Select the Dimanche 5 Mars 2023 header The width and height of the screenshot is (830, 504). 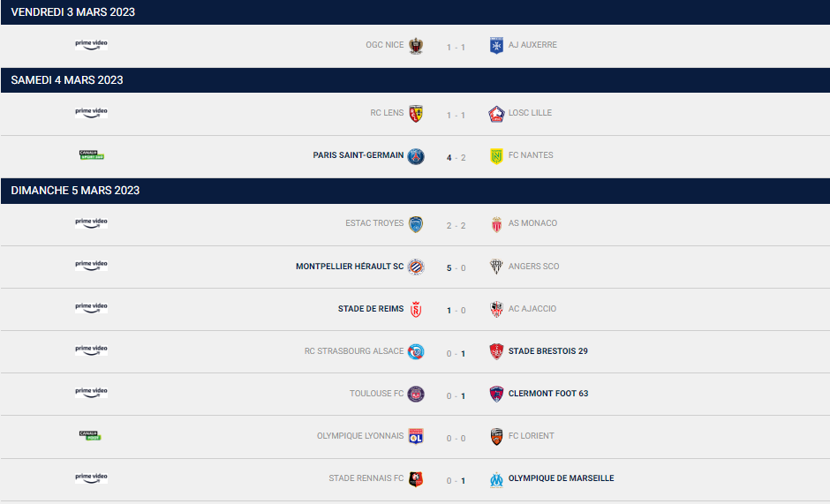75,191
